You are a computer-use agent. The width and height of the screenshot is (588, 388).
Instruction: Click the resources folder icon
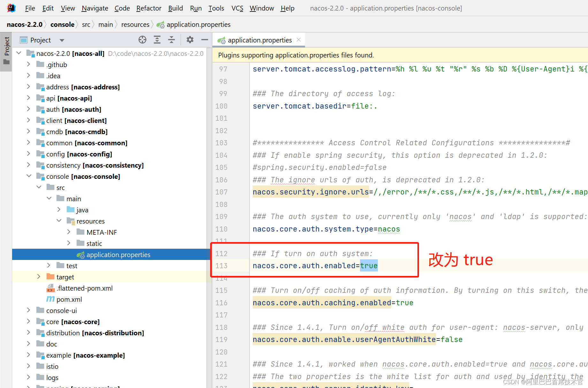click(71, 221)
